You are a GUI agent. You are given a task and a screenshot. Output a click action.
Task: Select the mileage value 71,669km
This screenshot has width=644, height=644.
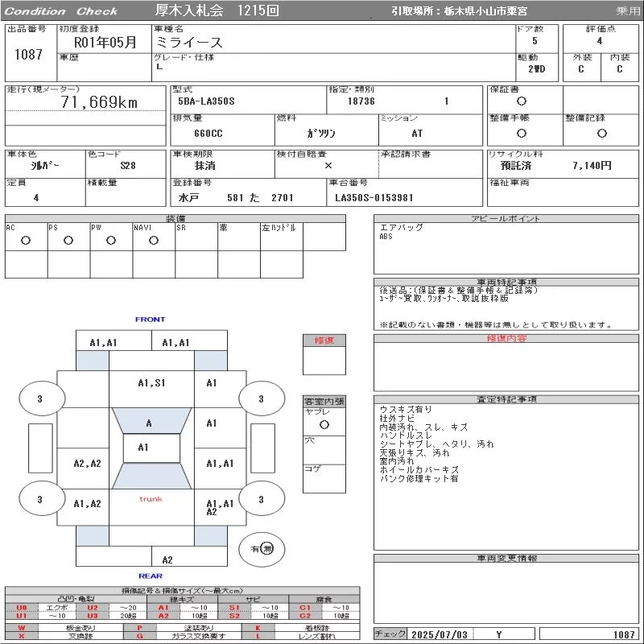point(99,102)
